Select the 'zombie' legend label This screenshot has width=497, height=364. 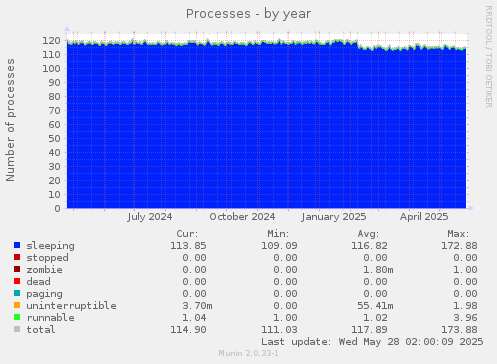point(44,270)
